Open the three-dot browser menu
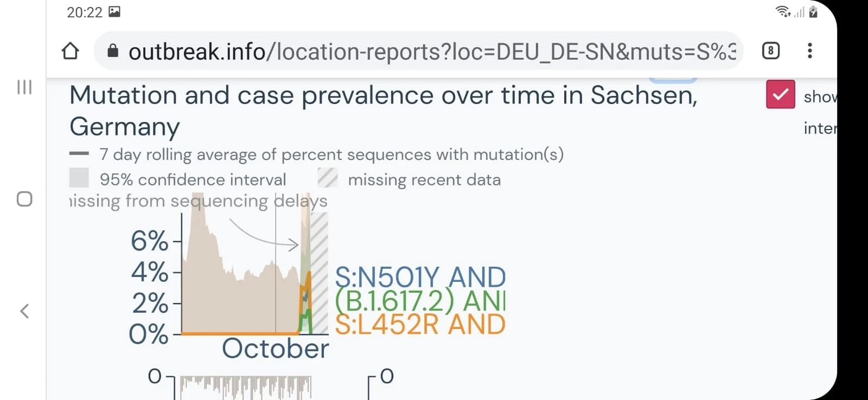Viewport: 868px width, 400px height. (x=809, y=51)
